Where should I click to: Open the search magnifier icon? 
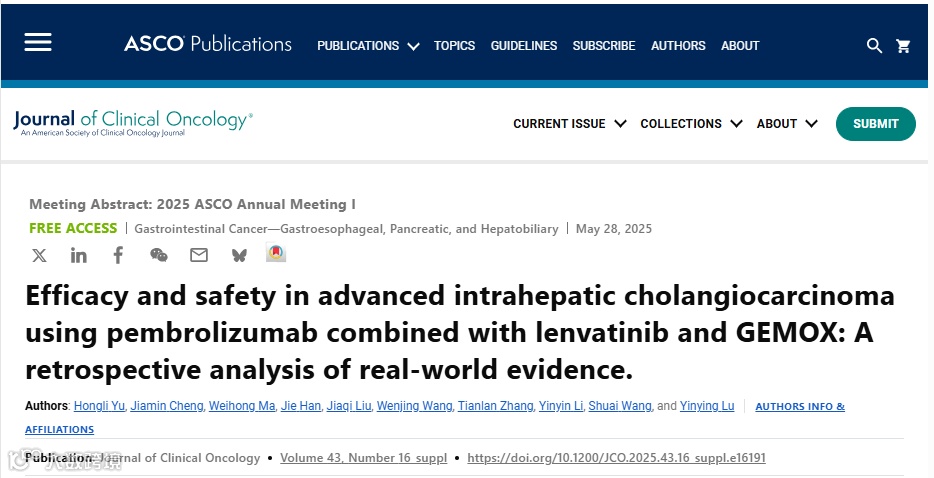click(x=874, y=46)
